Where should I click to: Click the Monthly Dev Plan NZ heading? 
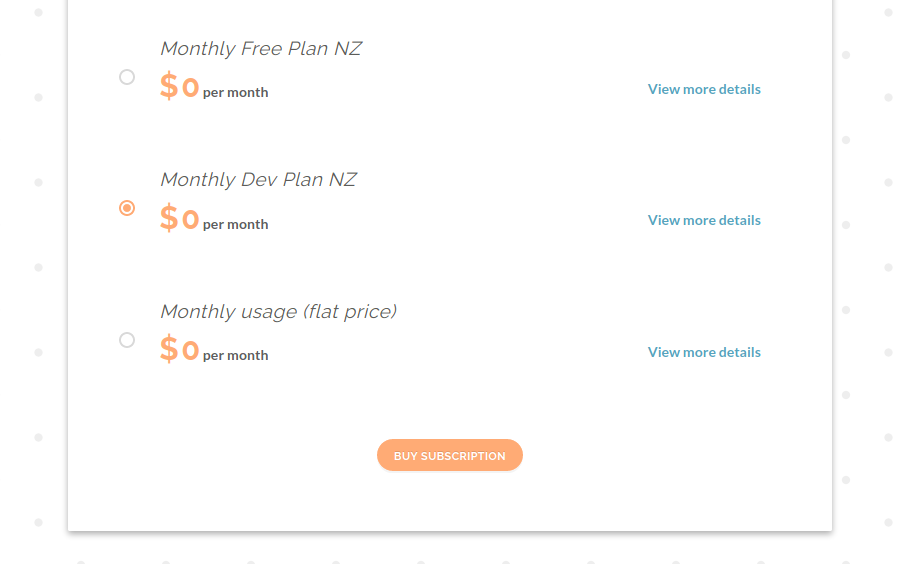(258, 179)
